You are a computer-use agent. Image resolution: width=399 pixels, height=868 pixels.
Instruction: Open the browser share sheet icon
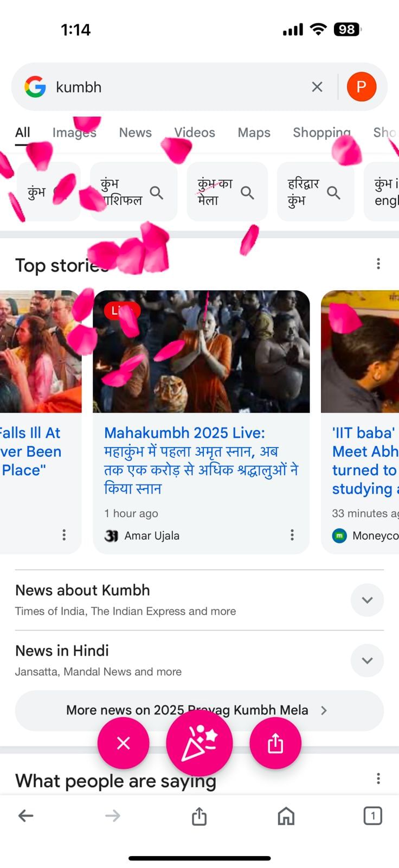coord(200,815)
